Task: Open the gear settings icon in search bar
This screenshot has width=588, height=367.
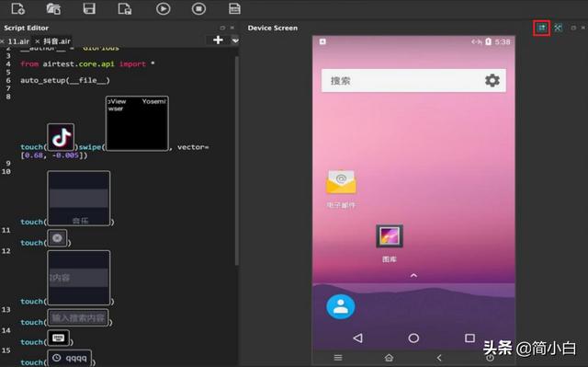Action: 492,80
